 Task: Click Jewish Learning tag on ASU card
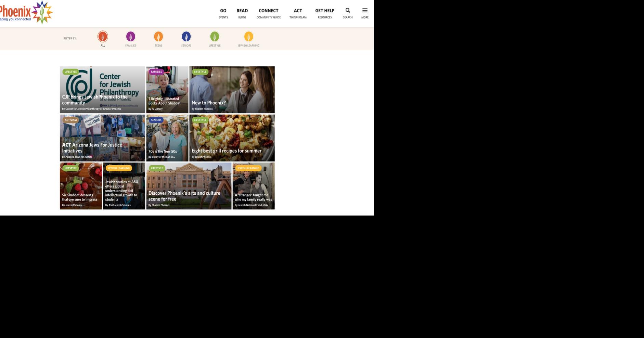119,168
